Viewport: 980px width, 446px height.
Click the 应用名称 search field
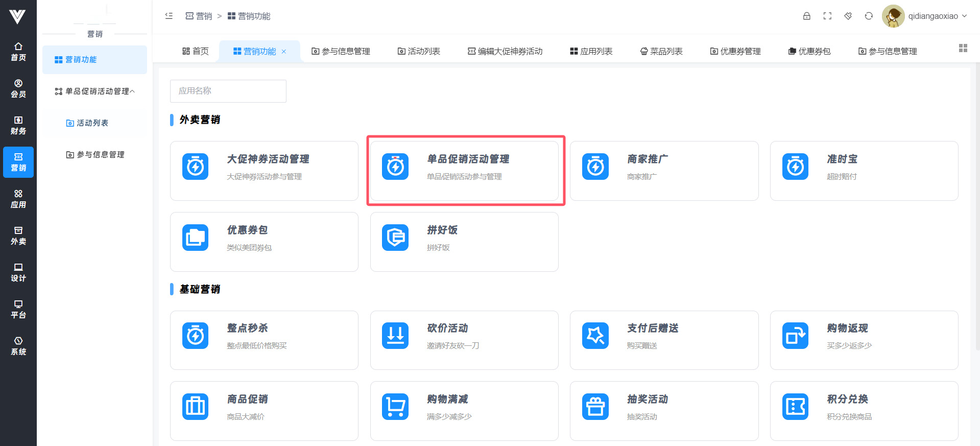(228, 91)
